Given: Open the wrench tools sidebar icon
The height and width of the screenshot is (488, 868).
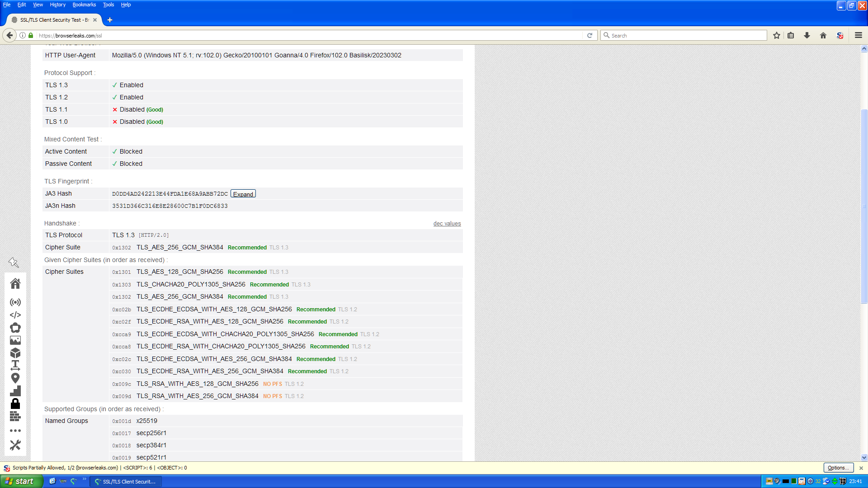Looking at the screenshot, I should coord(15,445).
